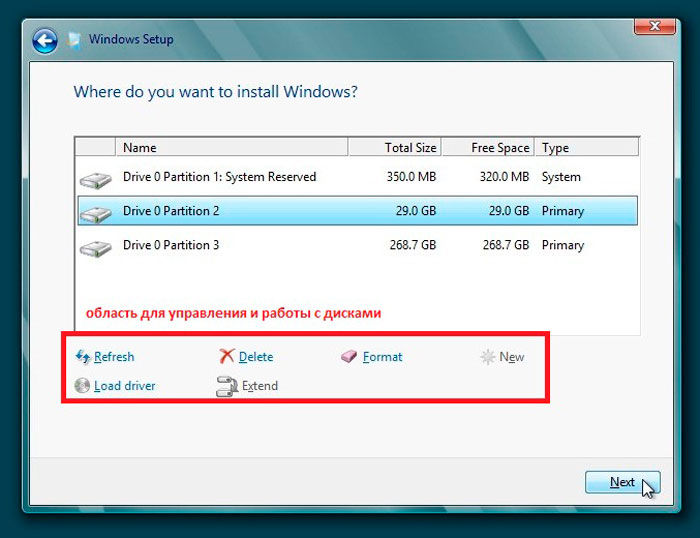Image resolution: width=700 pixels, height=538 pixels.
Task: Click the 320.0 MB free space cell
Action: click(x=504, y=177)
